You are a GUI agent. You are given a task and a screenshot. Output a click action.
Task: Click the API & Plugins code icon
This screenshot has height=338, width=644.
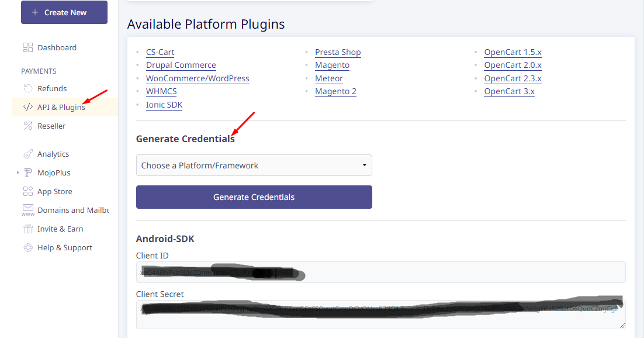[27, 107]
